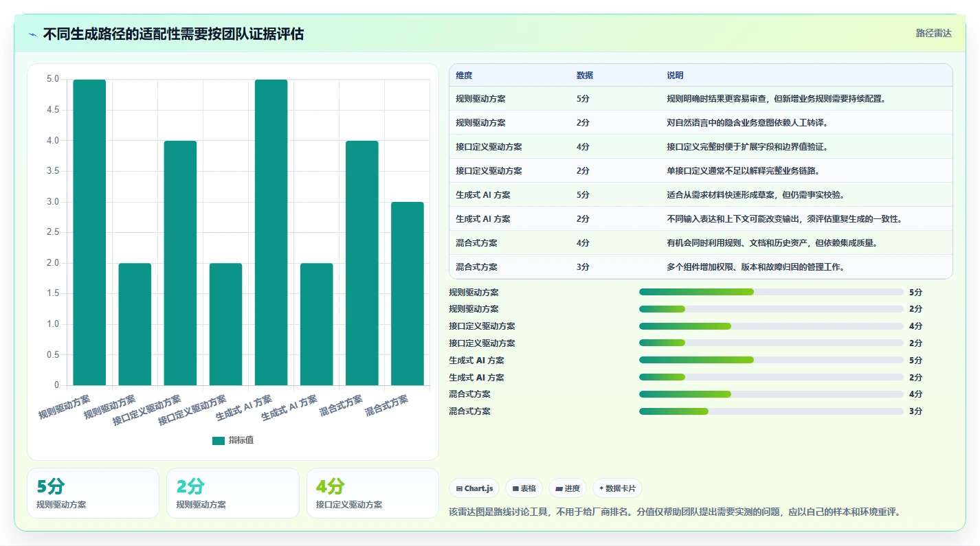
Task: Click the 4.0 混合式方案 chart bar
Action: [361, 263]
